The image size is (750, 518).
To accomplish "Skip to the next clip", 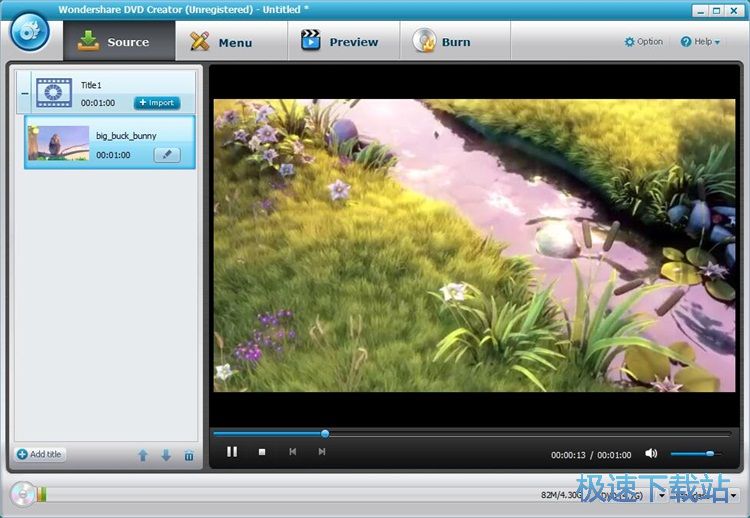I will [x=322, y=452].
